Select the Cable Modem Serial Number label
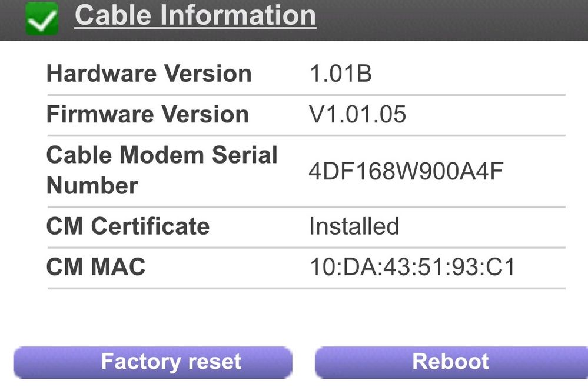This screenshot has height=387, width=588. [x=162, y=170]
